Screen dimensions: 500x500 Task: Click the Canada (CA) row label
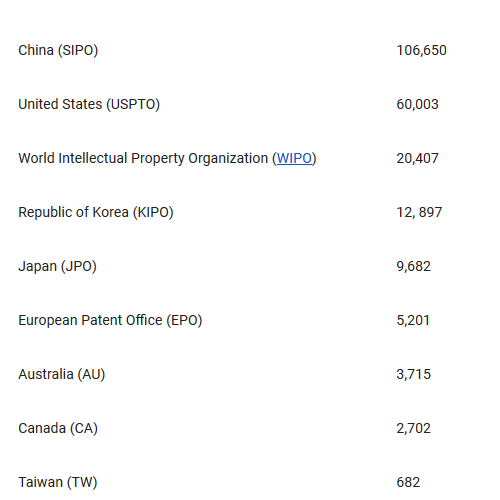(58, 428)
